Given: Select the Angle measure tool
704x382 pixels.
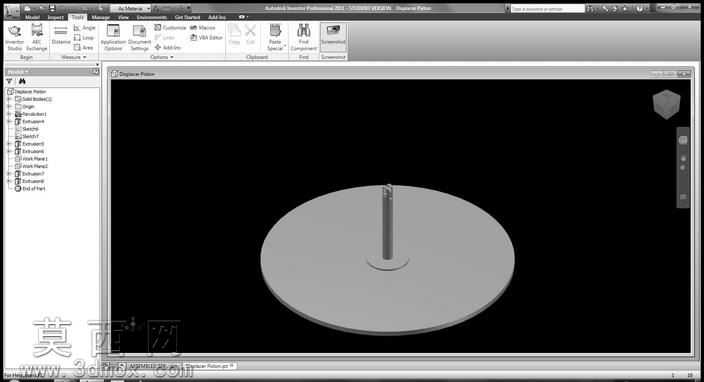Looking at the screenshot, I should (84, 28).
